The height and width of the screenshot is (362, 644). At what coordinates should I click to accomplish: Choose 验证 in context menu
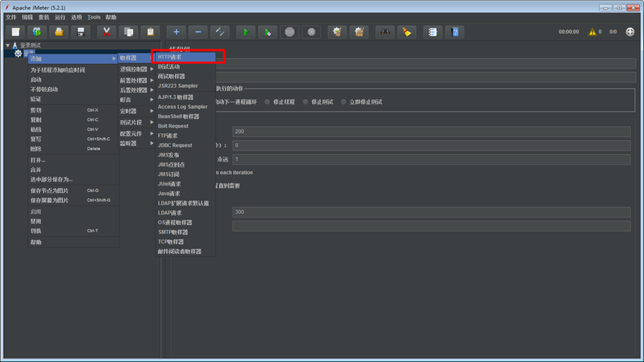click(73, 99)
